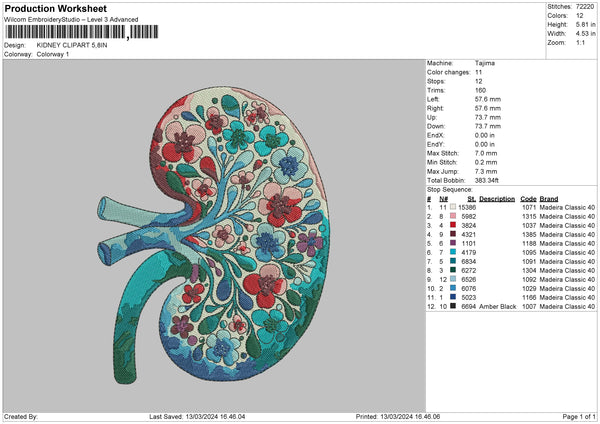
Task: Click the 'Left:' label
Action: [x=433, y=99]
